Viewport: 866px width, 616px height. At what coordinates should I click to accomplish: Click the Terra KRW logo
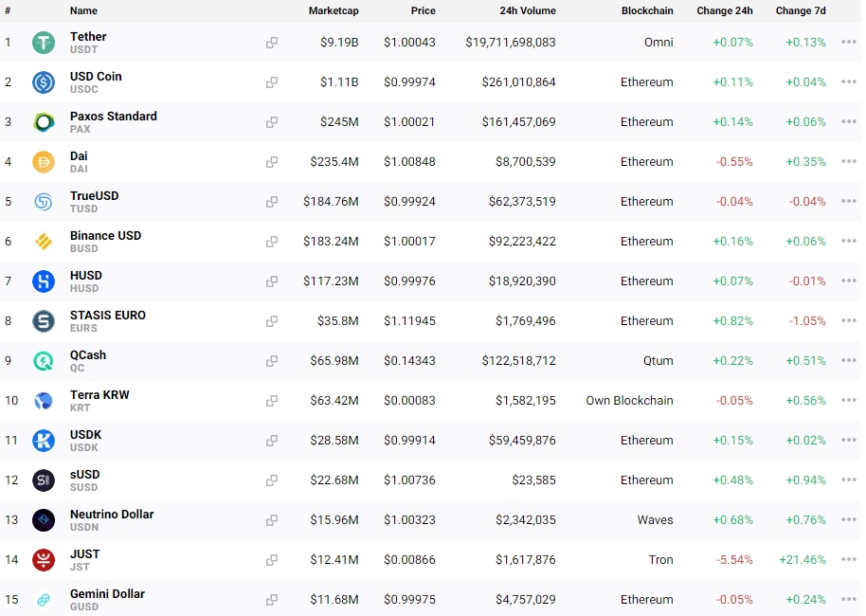point(44,401)
